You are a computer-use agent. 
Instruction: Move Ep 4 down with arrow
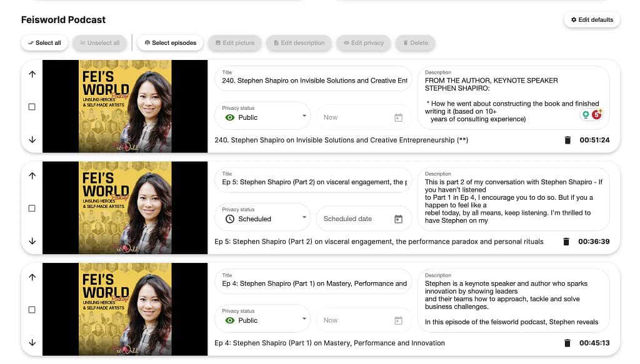[32, 342]
